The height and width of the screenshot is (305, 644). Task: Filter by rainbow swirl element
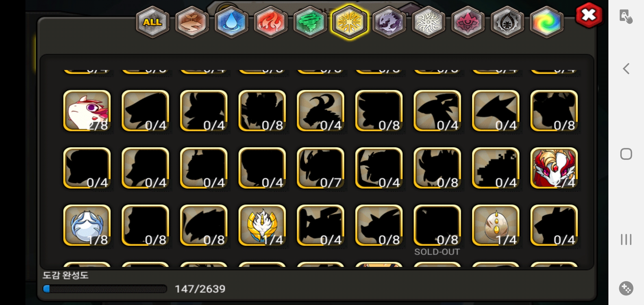click(547, 22)
